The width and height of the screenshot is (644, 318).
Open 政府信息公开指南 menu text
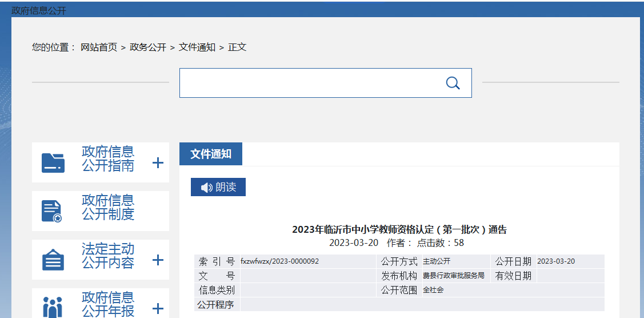pos(108,159)
